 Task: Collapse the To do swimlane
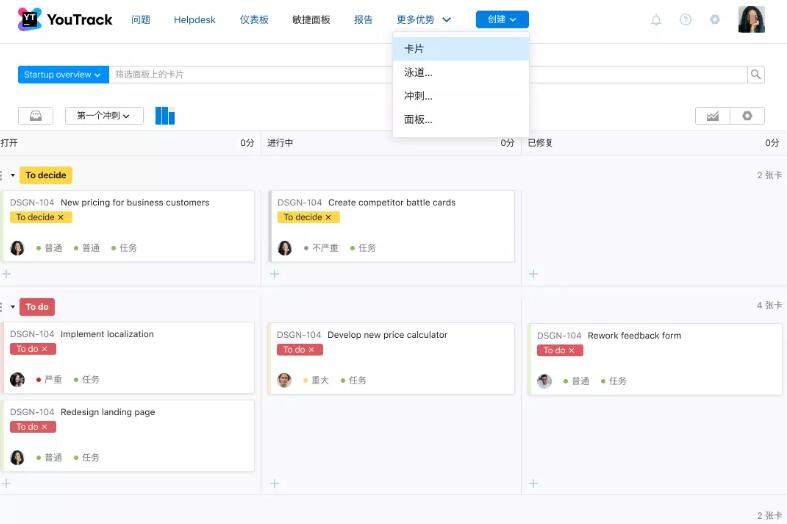[x=12, y=307]
